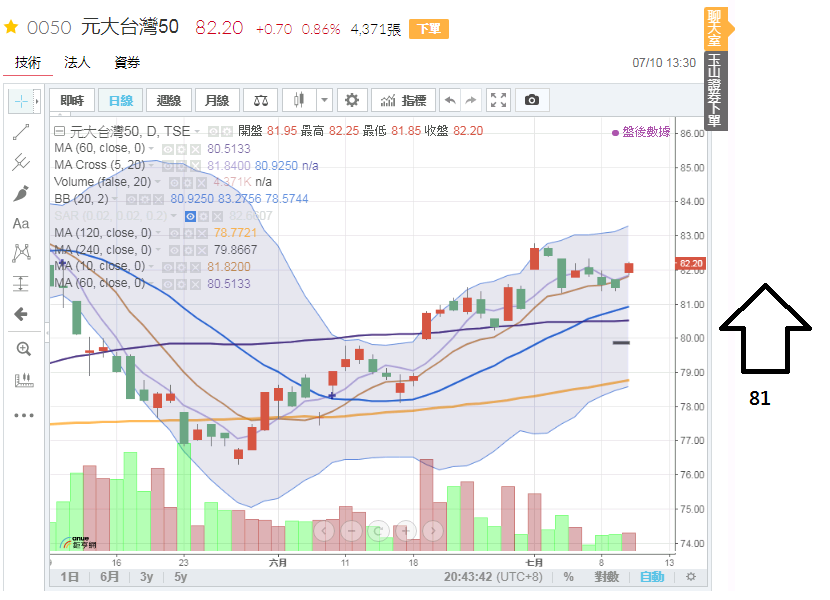The width and height of the screenshot is (830, 600).
Task: Toggle percent (%) scale mode
Action: tap(569, 577)
